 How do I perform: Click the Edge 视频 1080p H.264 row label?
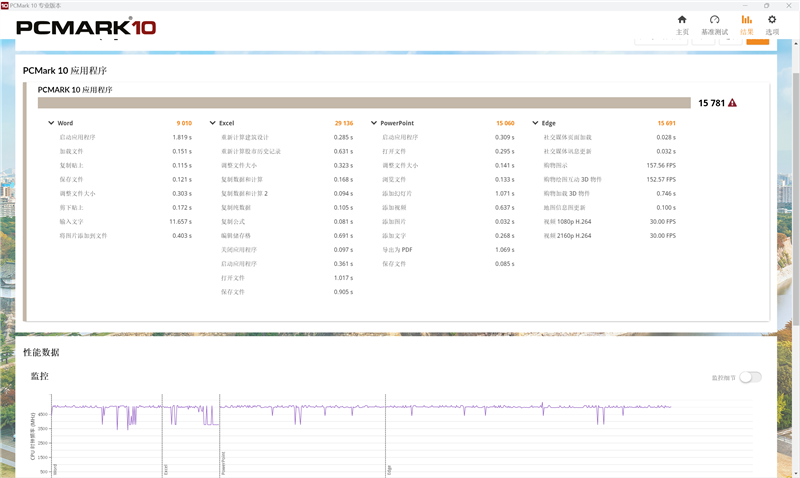[x=567, y=222]
